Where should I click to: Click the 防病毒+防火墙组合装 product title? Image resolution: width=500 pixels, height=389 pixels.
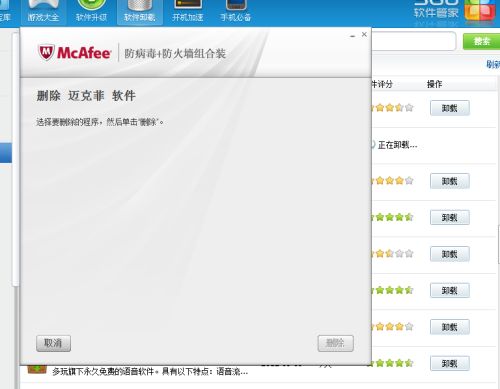[x=175, y=53]
